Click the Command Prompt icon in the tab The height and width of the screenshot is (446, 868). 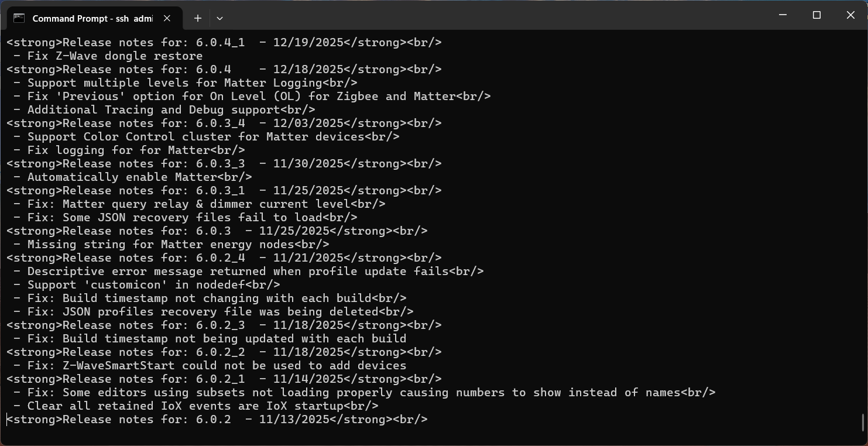pos(19,18)
